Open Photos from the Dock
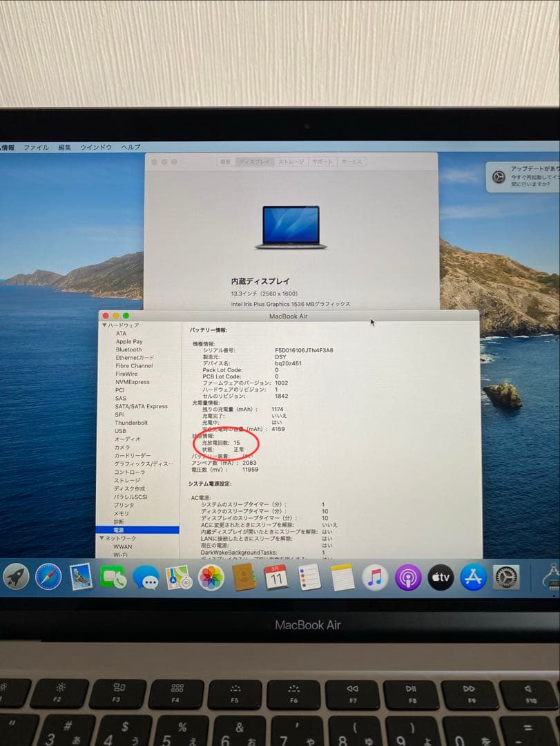560x746 pixels. coord(211,577)
